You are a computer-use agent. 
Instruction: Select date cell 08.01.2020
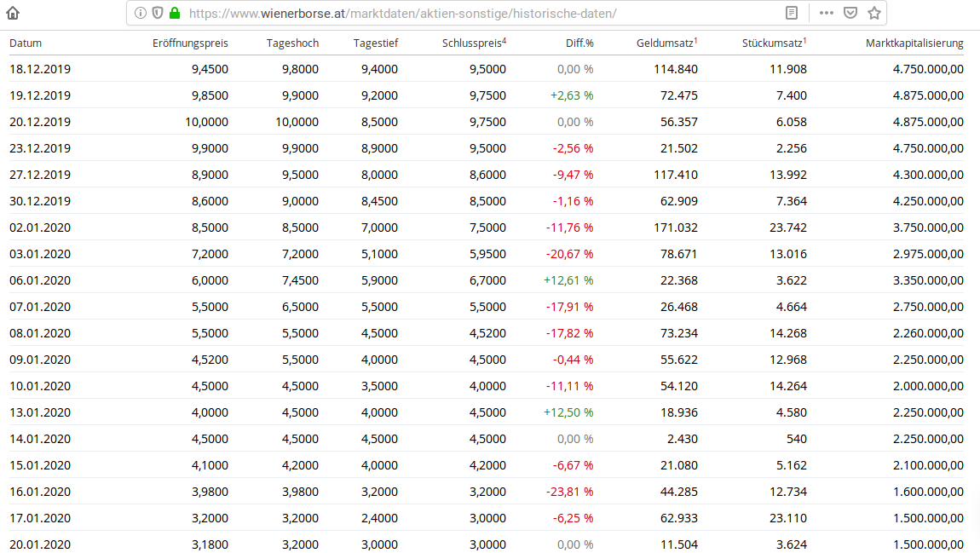[40, 333]
